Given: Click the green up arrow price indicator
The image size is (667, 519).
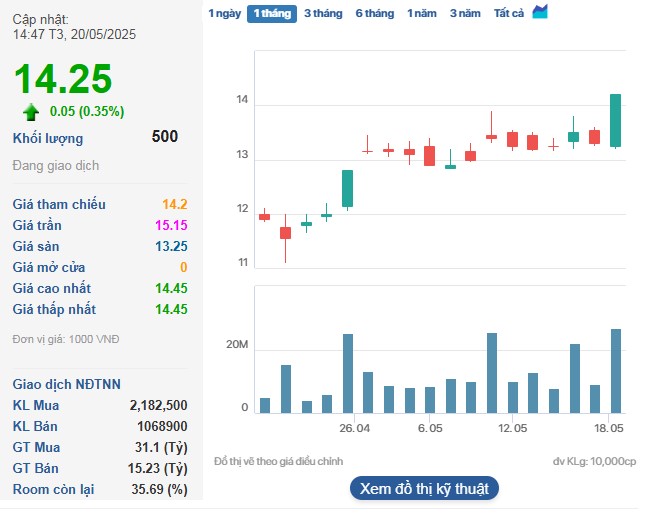Looking at the screenshot, I should click(31, 111).
